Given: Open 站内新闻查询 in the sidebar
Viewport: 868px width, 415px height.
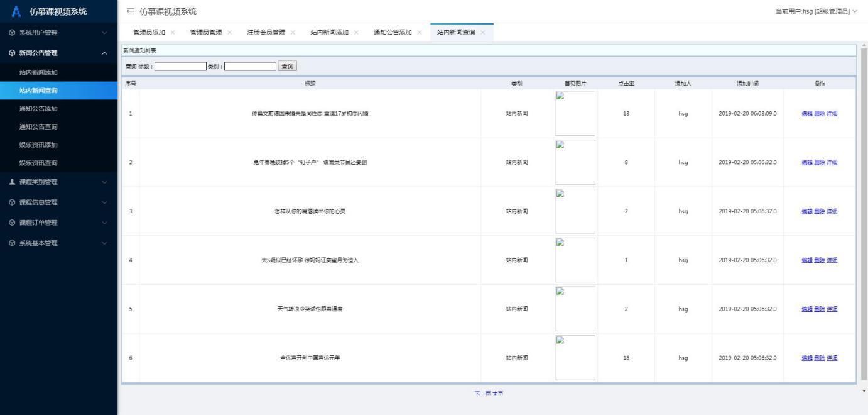Looking at the screenshot, I should (58, 91).
